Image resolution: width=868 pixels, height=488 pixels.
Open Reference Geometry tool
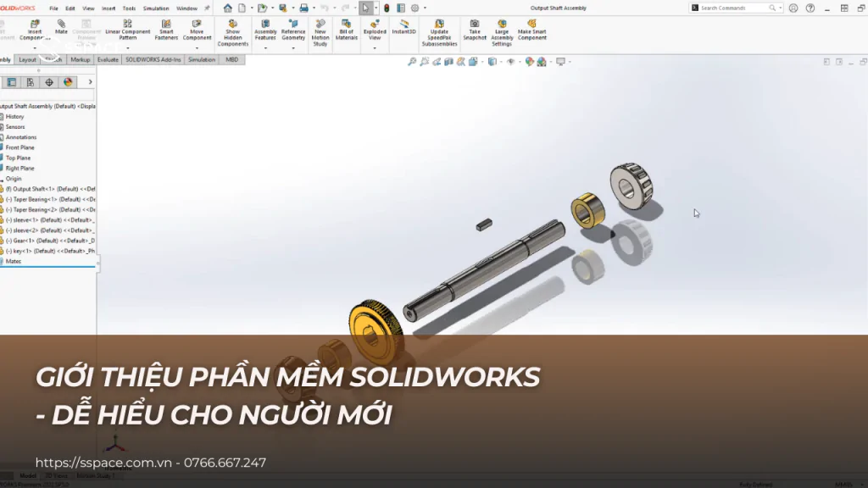pyautogui.click(x=293, y=30)
